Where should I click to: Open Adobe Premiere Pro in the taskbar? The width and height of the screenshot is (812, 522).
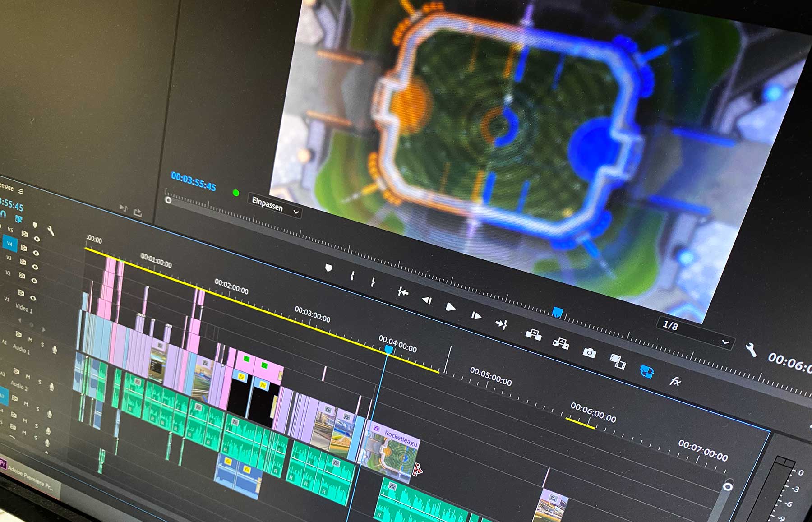(x=28, y=475)
